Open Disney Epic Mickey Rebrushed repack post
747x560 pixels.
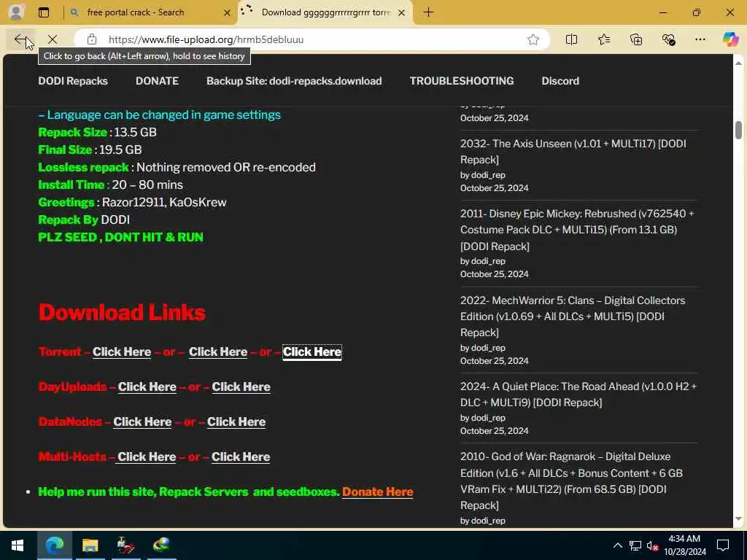click(x=577, y=230)
